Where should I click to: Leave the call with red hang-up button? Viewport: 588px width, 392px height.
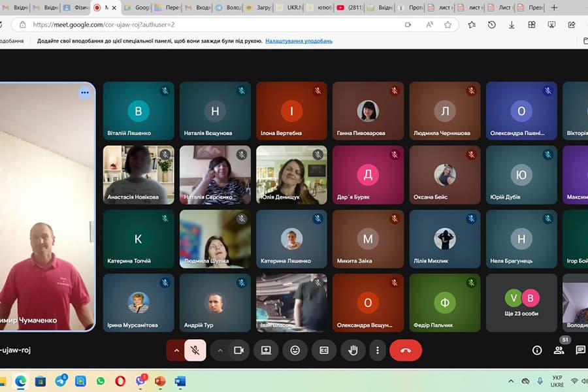point(406,350)
